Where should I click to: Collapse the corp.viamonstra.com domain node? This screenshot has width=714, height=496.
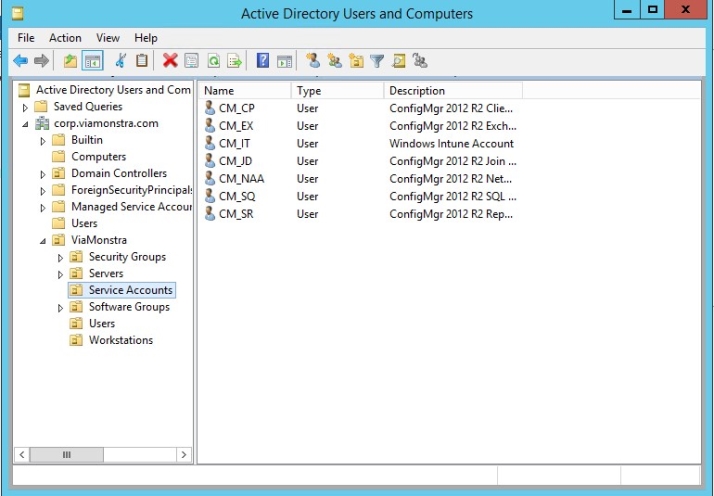pyautogui.click(x=27, y=124)
